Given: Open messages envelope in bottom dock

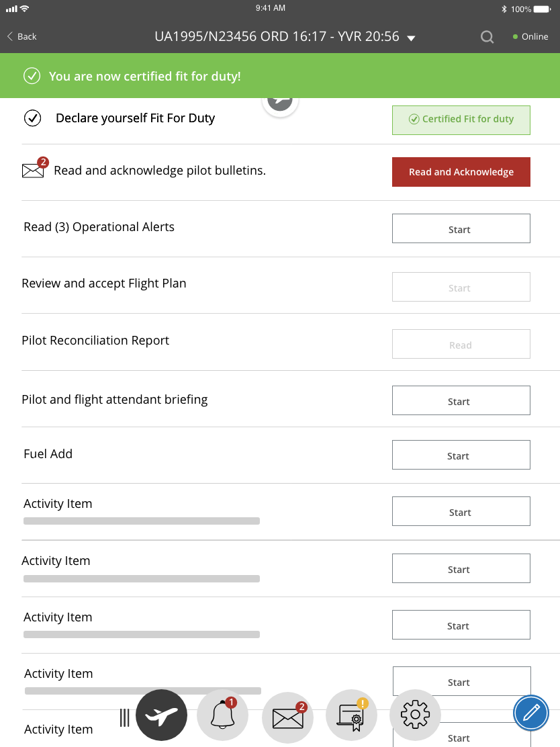Looking at the screenshot, I should tap(287, 716).
